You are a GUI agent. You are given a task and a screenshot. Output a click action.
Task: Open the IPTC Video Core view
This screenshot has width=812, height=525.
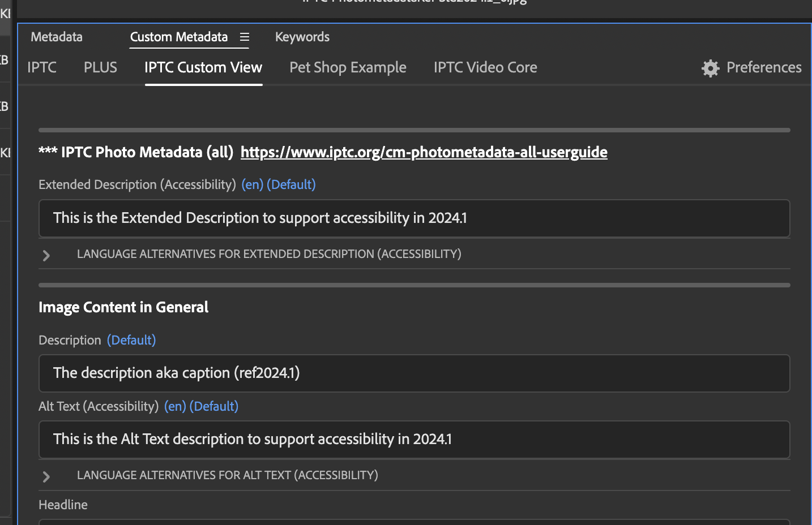tap(485, 67)
